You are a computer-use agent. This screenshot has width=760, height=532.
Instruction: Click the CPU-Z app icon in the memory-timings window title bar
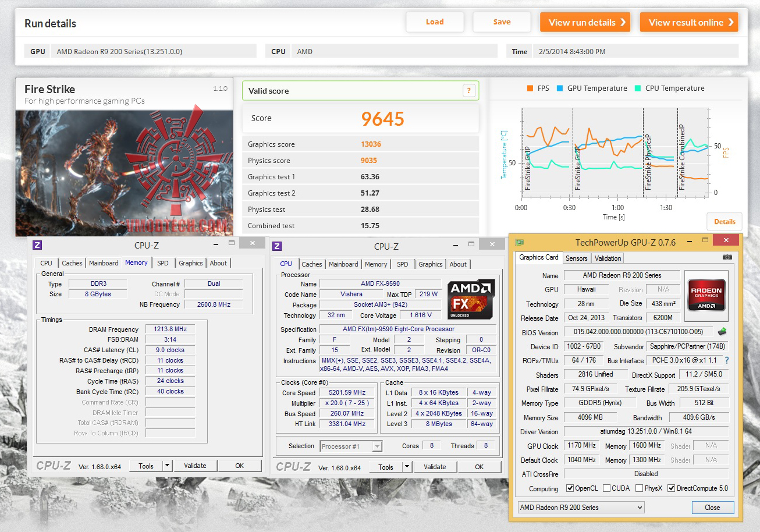click(37, 245)
